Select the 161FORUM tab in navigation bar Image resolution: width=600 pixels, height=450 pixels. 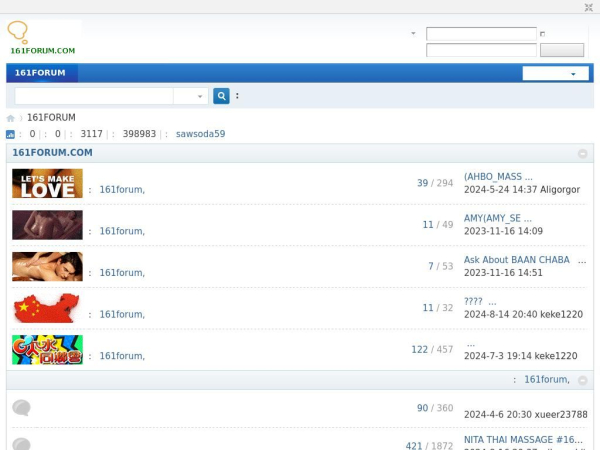coord(40,73)
